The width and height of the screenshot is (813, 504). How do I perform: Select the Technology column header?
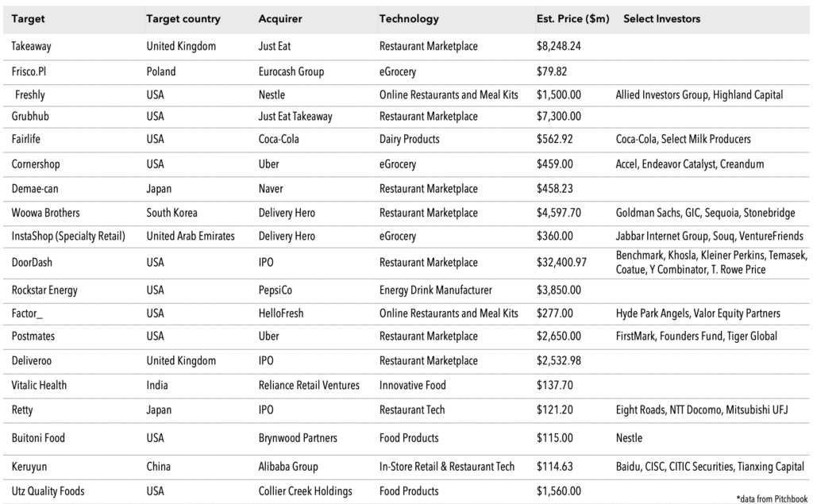tap(409, 19)
